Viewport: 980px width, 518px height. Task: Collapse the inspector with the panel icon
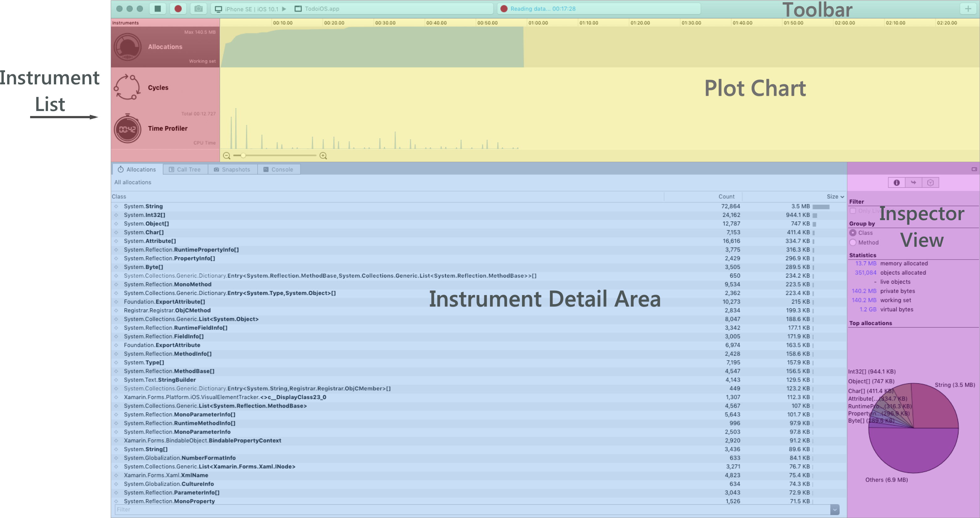coord(974,169)
